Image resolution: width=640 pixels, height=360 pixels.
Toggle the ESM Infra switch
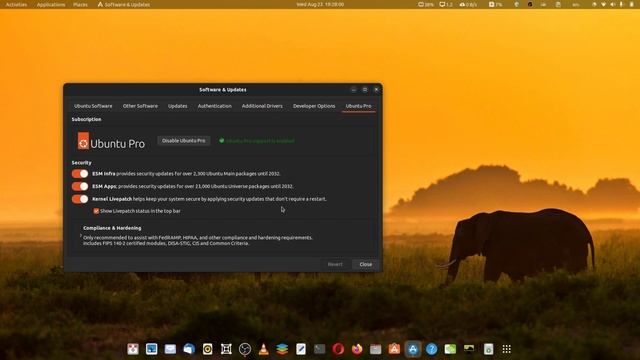[80, 173]
